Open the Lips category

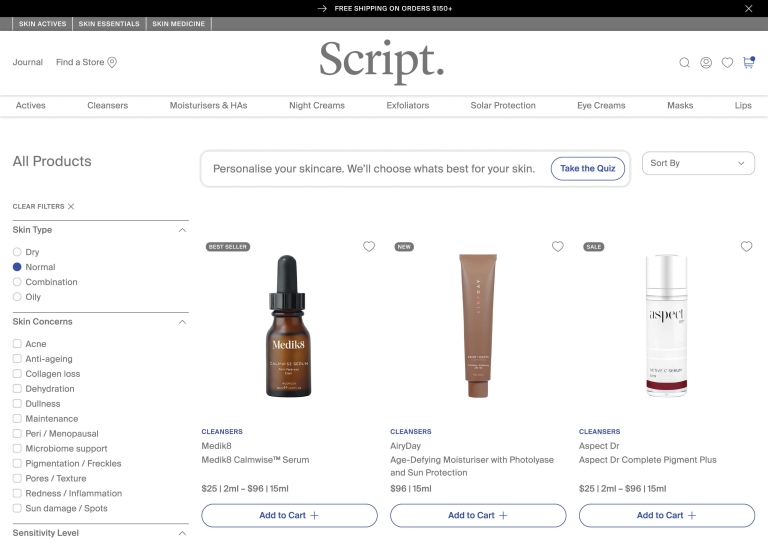(743, 105)
